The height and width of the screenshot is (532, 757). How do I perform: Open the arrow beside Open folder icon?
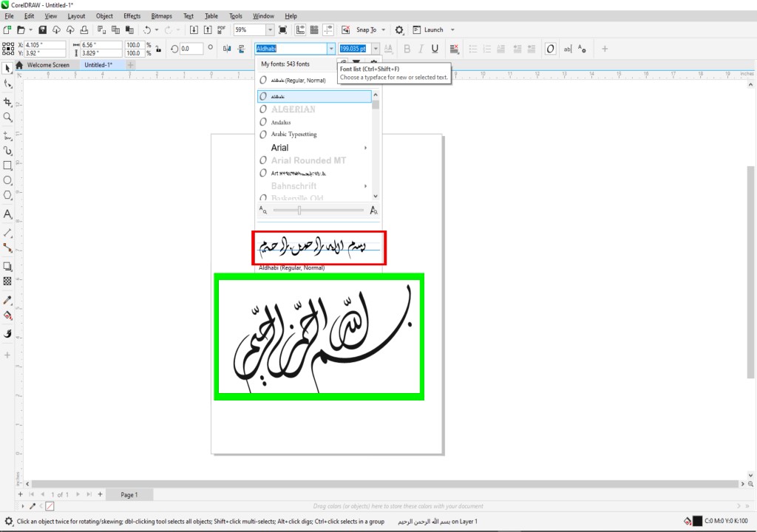click(x=30, y=30)
